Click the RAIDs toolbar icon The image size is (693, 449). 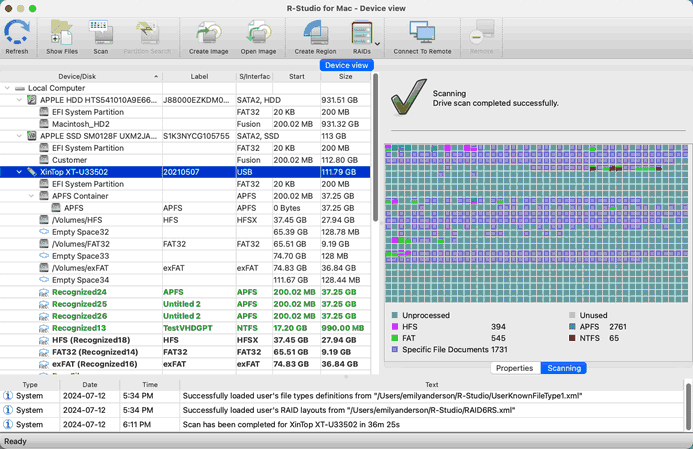pos(362,33)
